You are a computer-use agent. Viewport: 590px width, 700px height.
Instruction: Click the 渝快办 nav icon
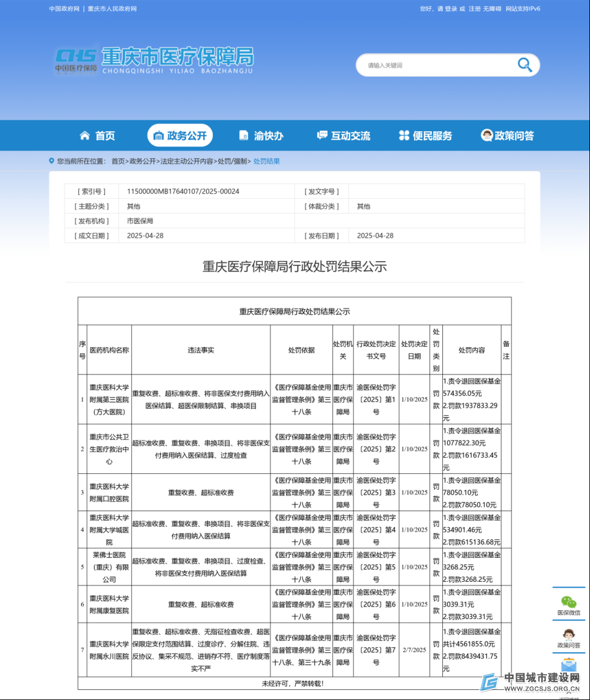[x=244, y=136]
